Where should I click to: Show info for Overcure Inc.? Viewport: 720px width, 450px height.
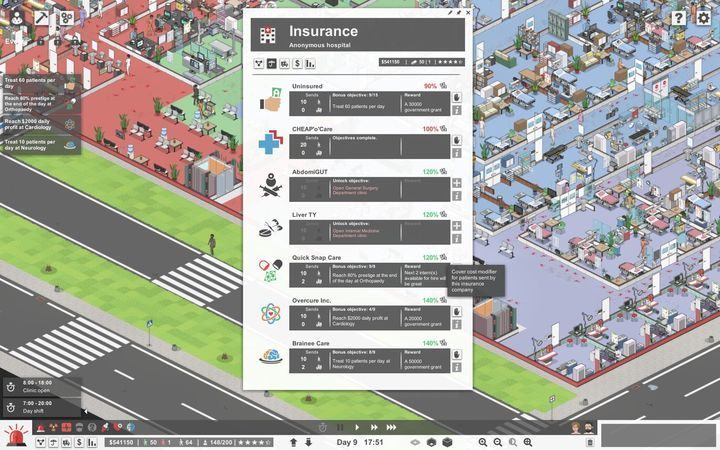[456, 325]
